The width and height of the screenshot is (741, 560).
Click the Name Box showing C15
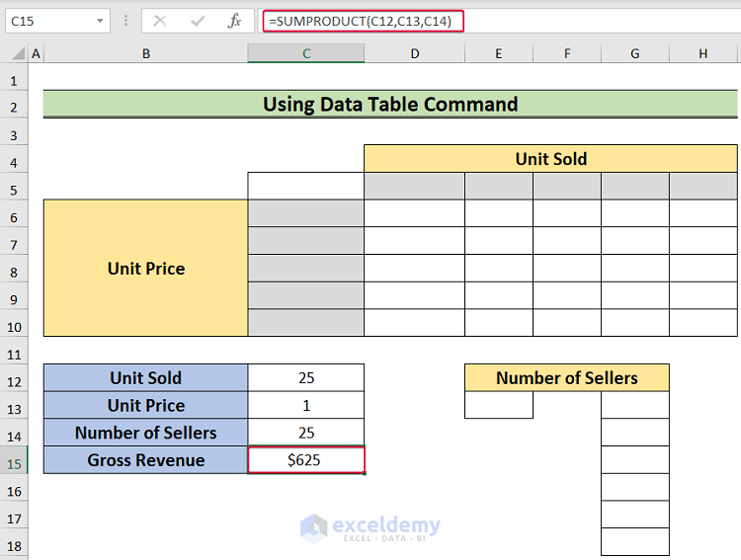51,21
